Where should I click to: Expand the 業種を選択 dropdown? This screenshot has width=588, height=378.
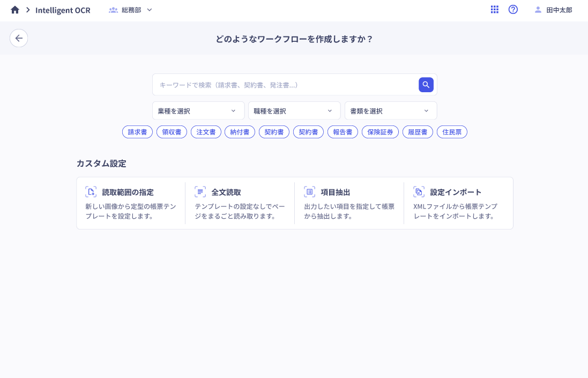(198, 111)
